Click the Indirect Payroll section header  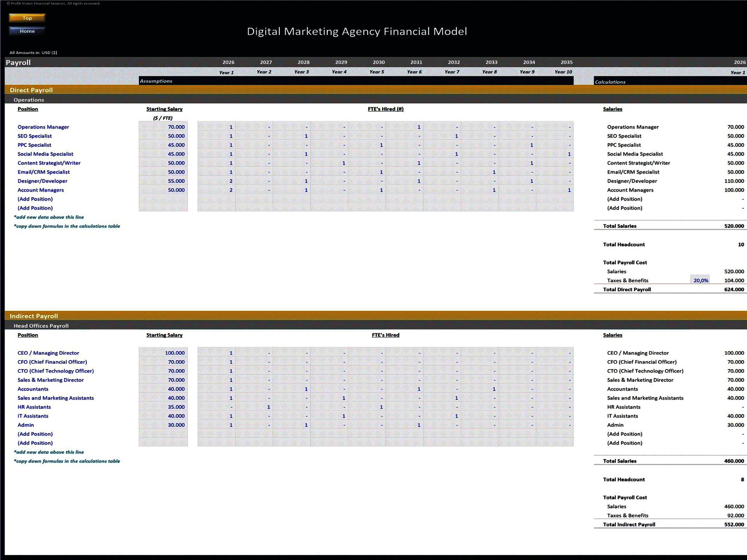click(x=33, y=316)
